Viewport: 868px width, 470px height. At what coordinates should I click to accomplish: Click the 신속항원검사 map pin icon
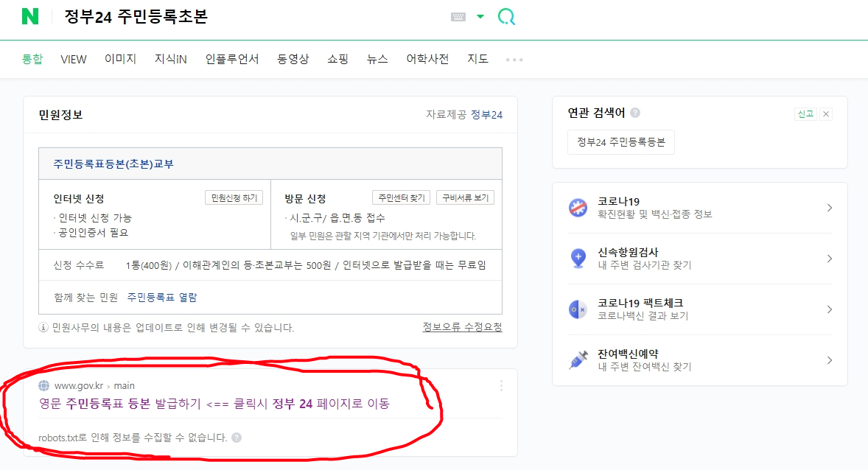pos(578,259)
